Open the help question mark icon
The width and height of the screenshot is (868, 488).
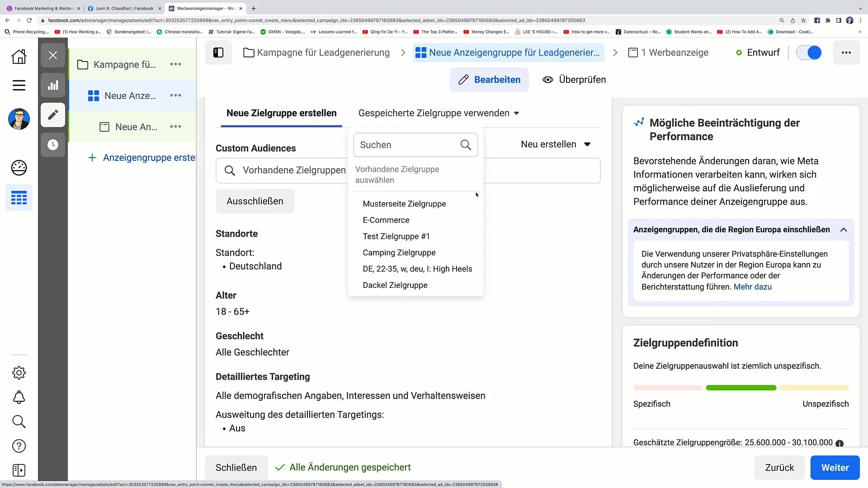(19, 446)
